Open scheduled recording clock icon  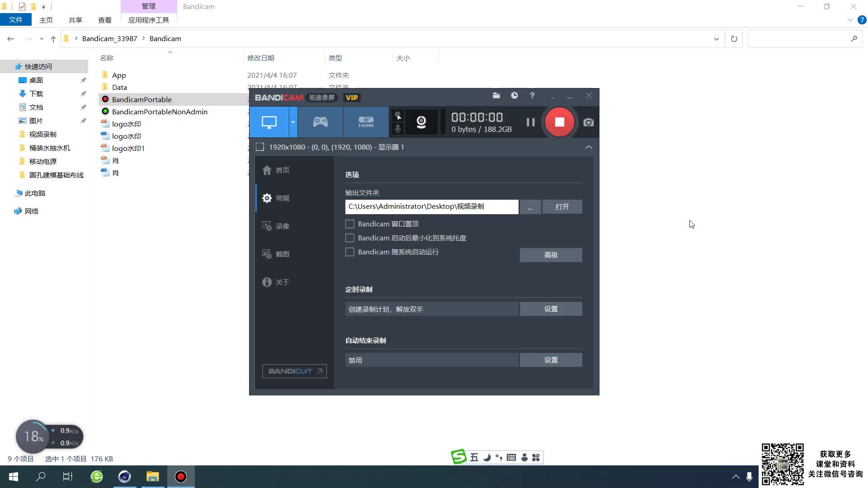point(514,95)
